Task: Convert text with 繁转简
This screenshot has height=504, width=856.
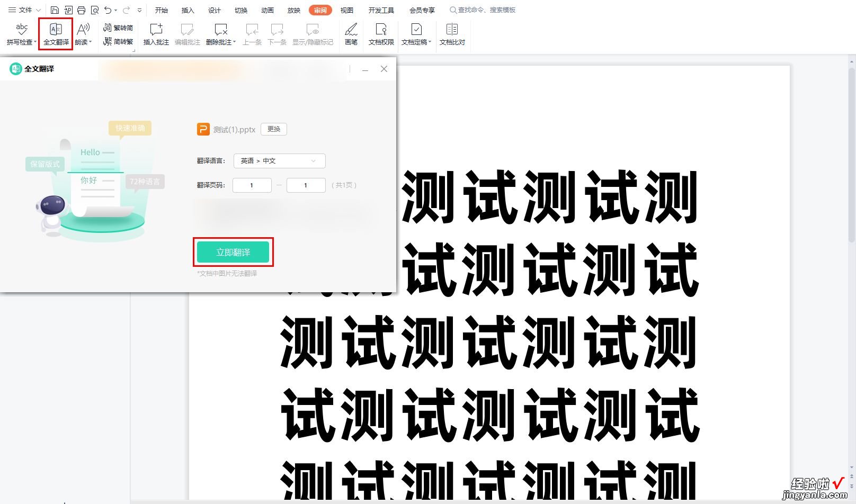Action: [118, 28]
